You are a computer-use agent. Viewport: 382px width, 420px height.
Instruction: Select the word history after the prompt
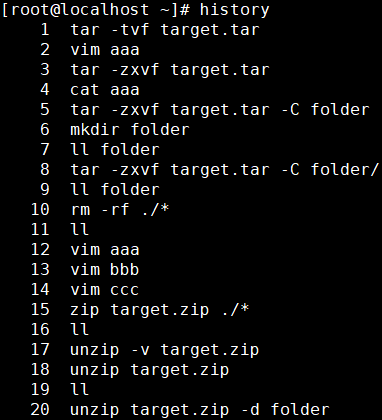pos(234,10)
